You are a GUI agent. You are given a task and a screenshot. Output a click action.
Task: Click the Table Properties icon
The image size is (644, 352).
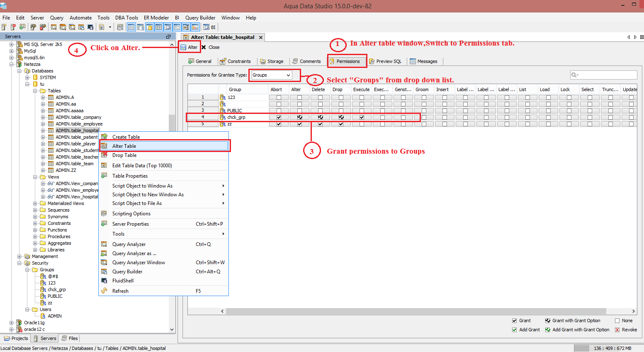tap(104, 176)
